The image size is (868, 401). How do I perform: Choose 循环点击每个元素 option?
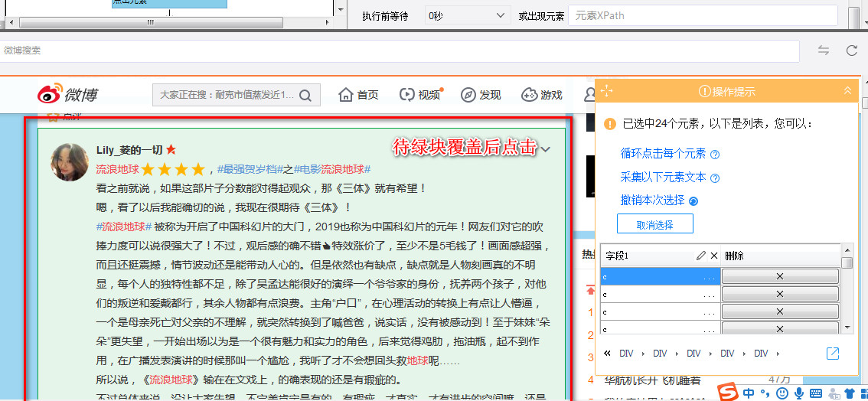pyautogui.click(x=663, y=153)
